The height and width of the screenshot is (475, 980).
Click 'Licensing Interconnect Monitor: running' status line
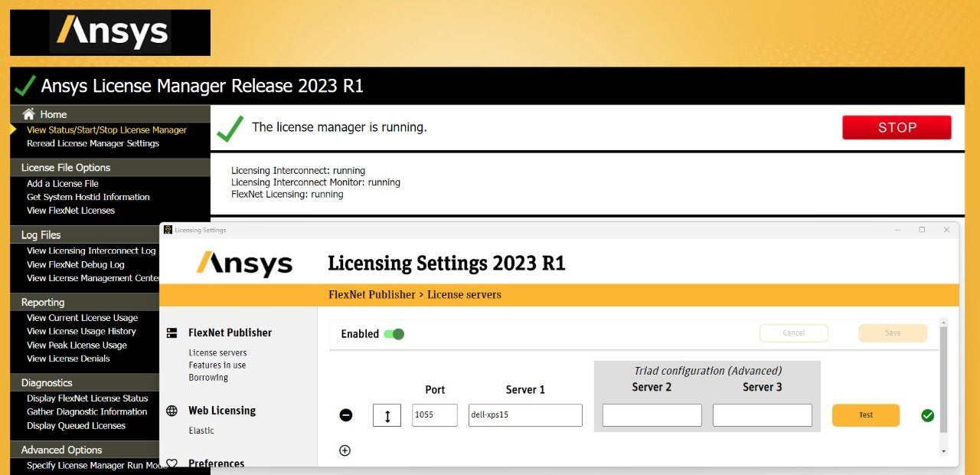click(x=315, y=182)
